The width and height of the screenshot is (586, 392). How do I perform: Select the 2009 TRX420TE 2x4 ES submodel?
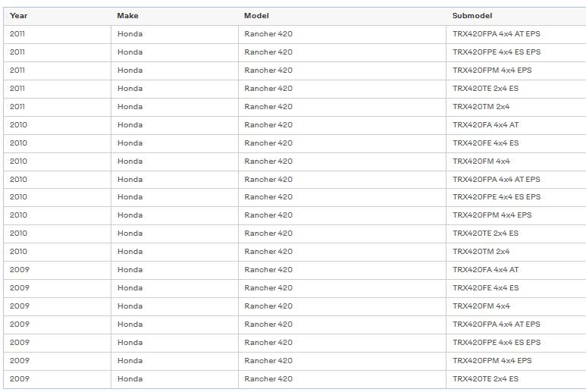point(485,379)
